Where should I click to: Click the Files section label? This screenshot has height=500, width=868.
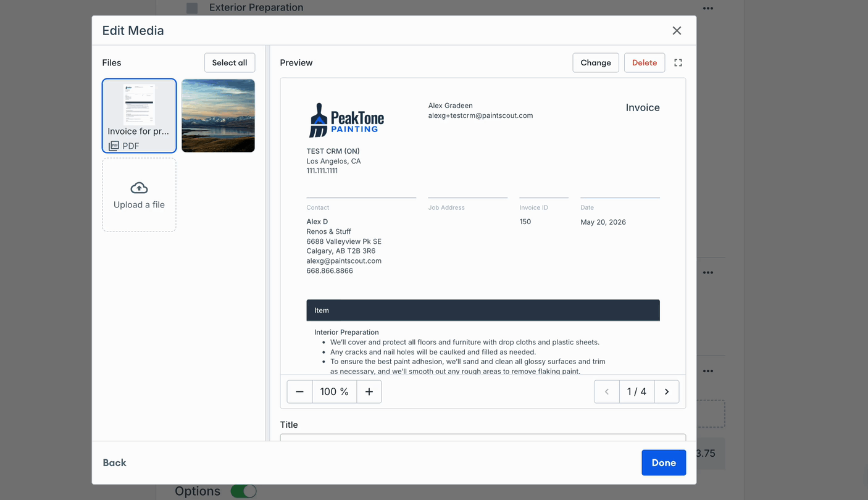tap(112, 62)
